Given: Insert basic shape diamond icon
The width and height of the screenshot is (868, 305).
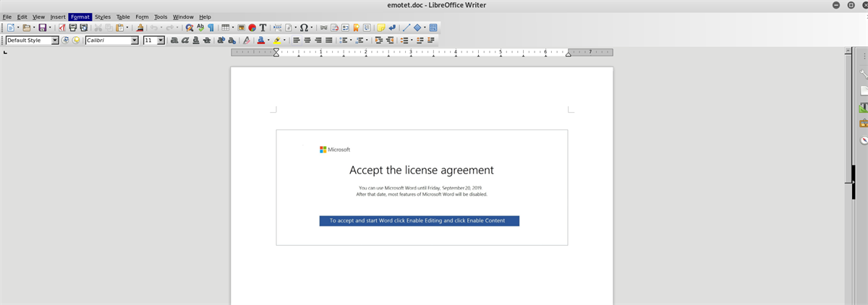Looking at the screenshot, I should tap(417, 27).
